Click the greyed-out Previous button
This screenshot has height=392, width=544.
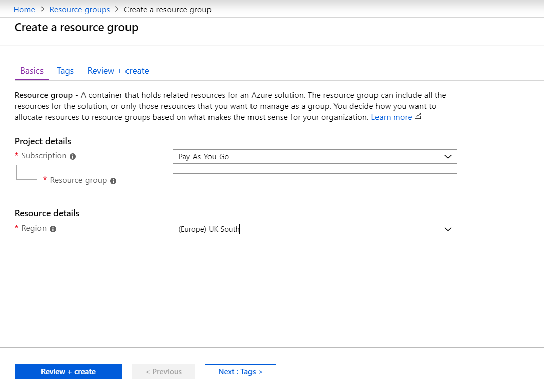coord(163,372)
